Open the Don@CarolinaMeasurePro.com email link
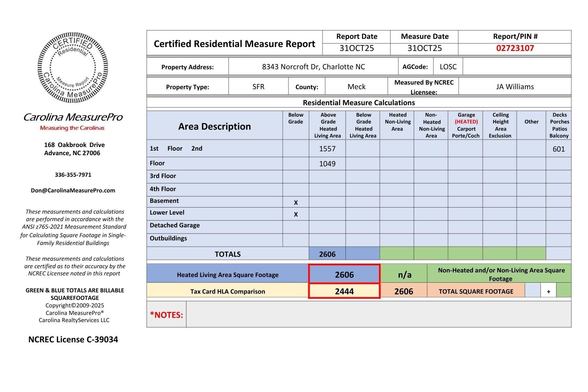Viewport: 588px width, 392px height. click(x=73, y=190)
